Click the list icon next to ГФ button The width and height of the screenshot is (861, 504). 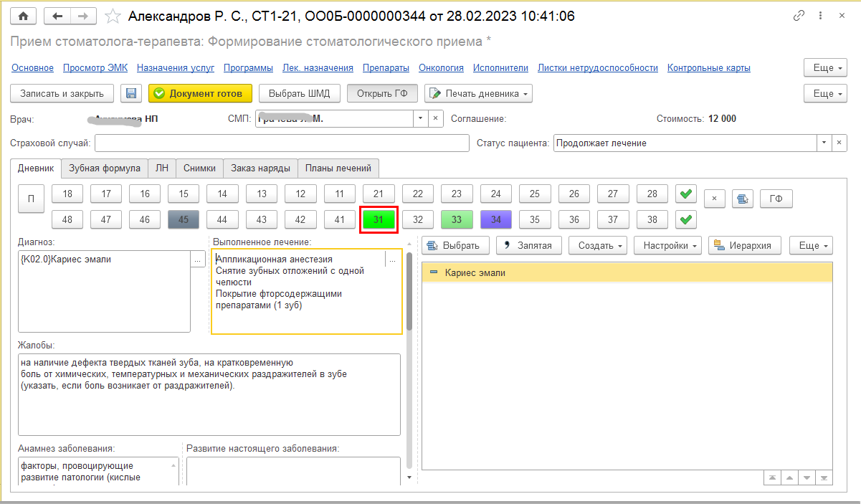[743, 199]
